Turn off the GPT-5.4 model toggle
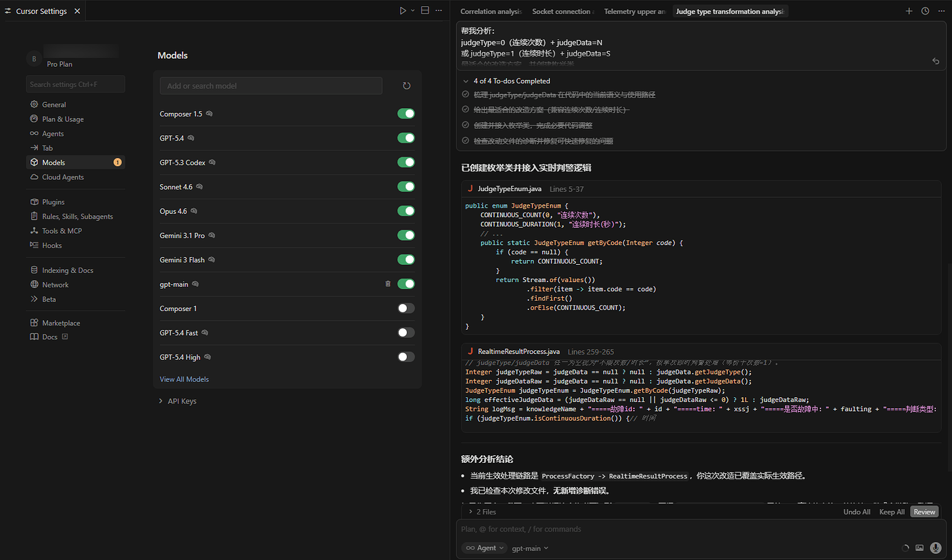This screenshot has width=952, height=560. point(406,138)
